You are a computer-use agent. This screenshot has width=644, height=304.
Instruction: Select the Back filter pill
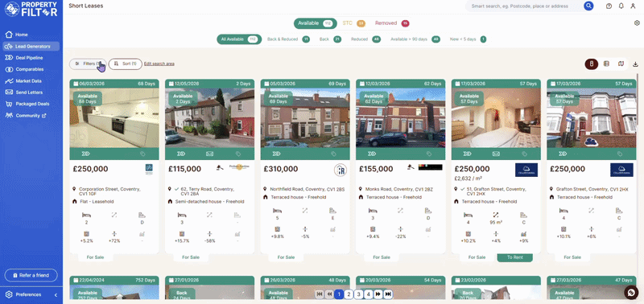pos(330,39)
